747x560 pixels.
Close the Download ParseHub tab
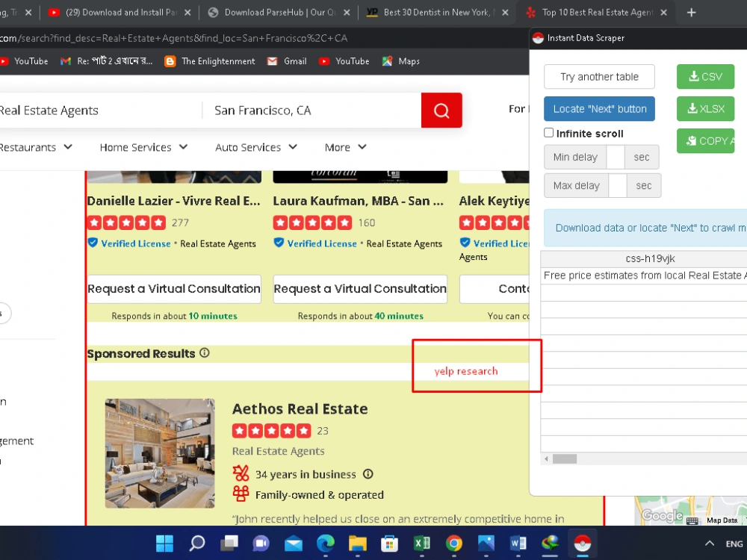347,13
